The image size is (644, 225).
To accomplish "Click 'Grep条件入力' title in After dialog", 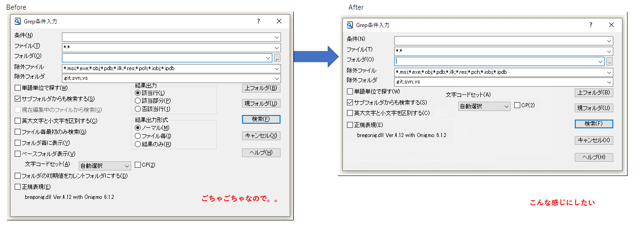I will [373, 25].
